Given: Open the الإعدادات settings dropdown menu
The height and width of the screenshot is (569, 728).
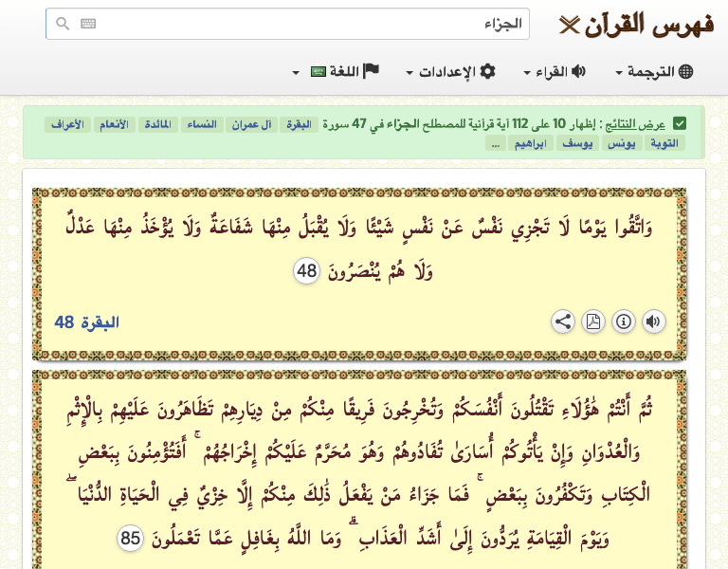Looking at the screenshot, I should click(x=450, y=72).
